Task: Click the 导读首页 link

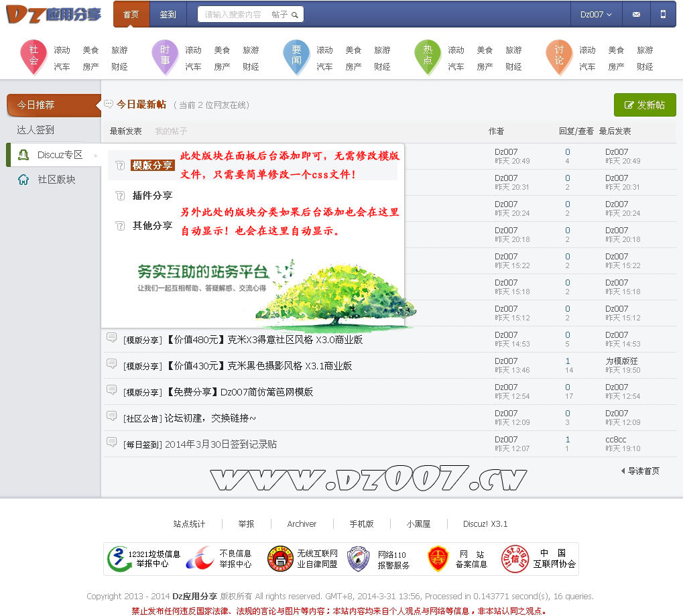Action: (640, 471)
